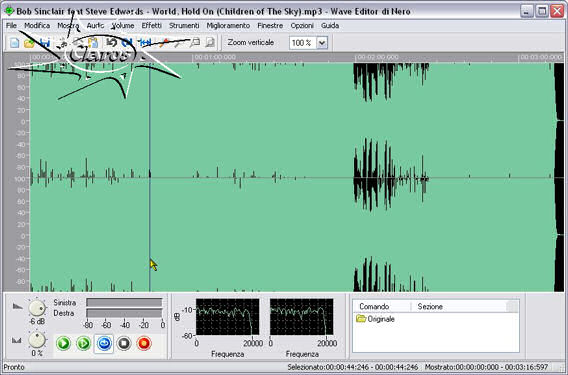Click the Open file folder icon
The image size is (568, 375).
(x=29, y=43)
